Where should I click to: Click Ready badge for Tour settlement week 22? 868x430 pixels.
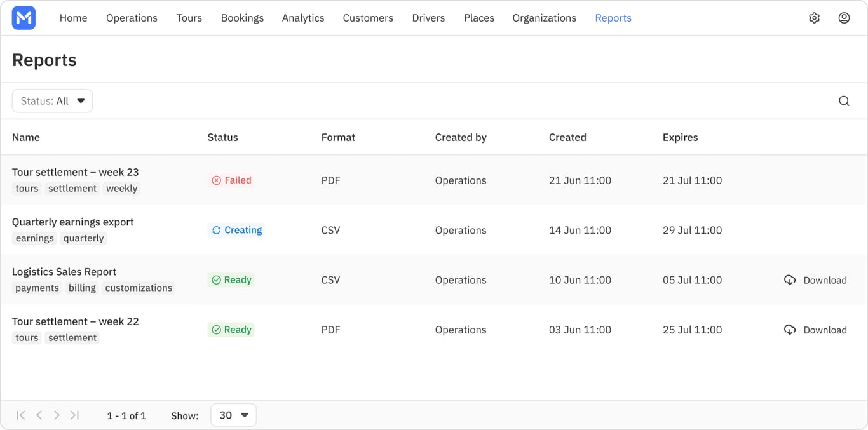click(231, 330)
